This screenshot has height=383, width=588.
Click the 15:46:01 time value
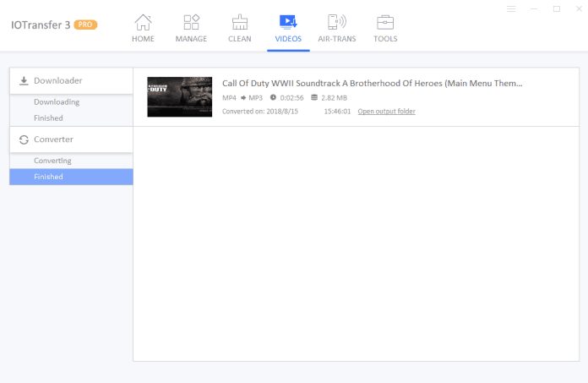[337, 112]
